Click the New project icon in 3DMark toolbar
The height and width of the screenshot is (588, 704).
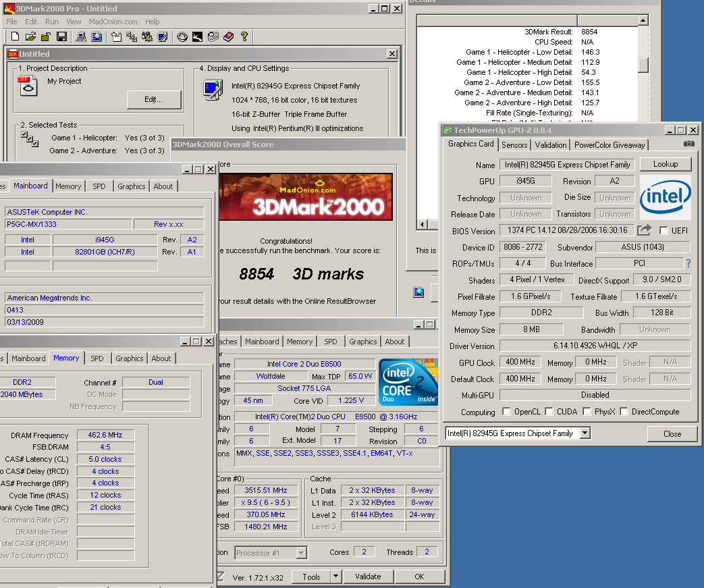tap(15, 36)
